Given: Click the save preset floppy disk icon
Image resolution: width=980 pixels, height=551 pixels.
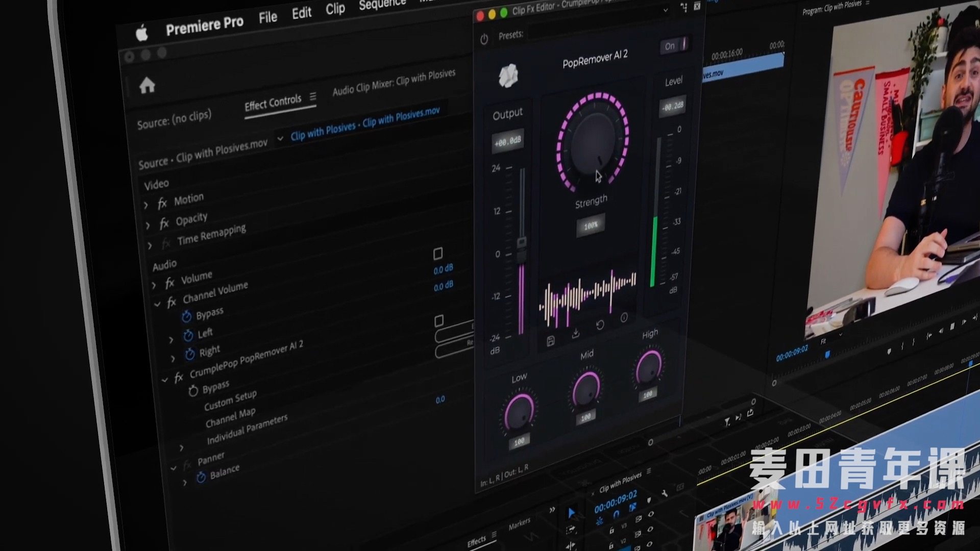Looking at the screenshot, I should tap(550, 341).
